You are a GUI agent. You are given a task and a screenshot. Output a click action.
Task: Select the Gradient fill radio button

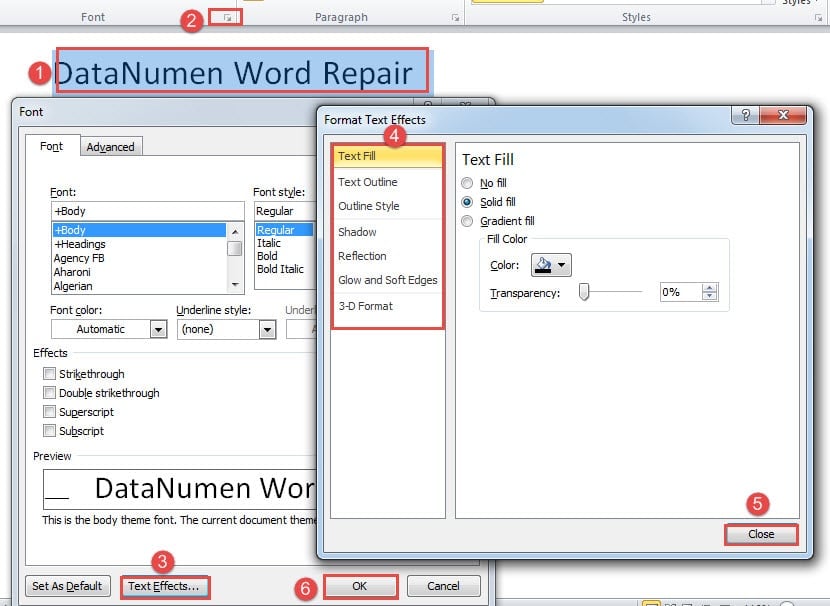pos(466,221)
